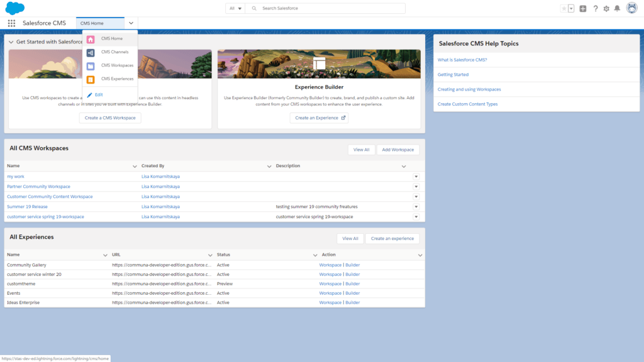This screenshot has width=644, height=362.
Task: Open Builder link for customtheme
Action: (352, 283)
